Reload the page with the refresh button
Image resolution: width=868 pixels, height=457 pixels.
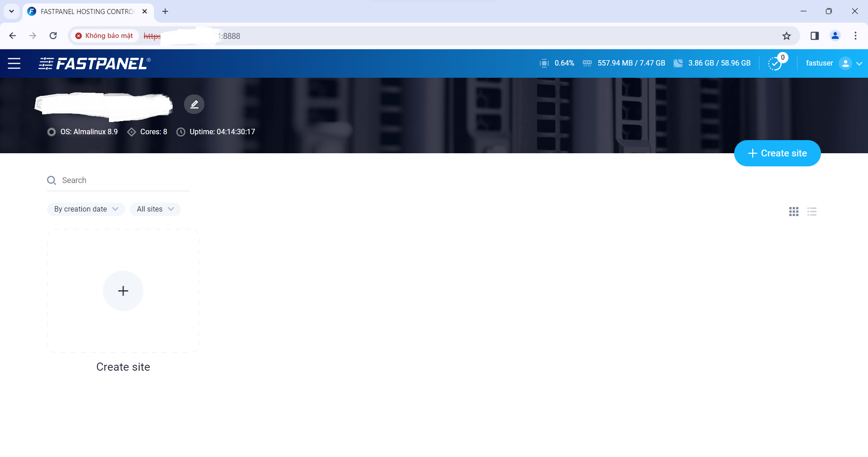[53, 36]
